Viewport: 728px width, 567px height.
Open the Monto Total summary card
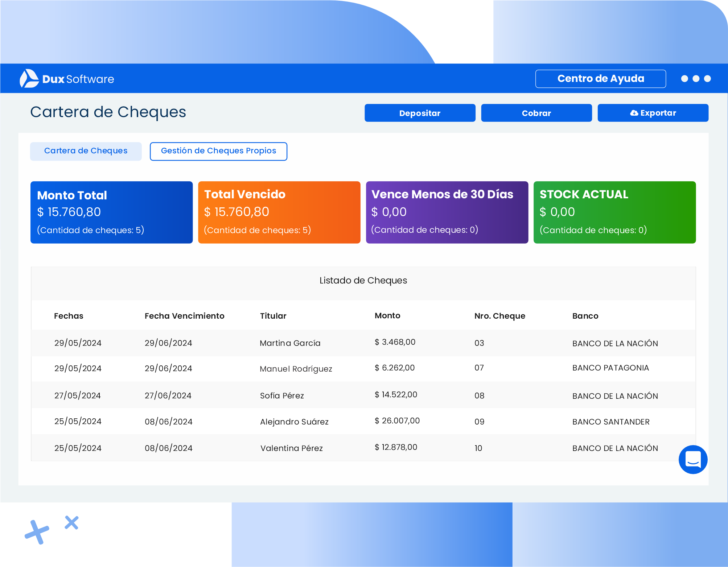(x=111, y=212)
